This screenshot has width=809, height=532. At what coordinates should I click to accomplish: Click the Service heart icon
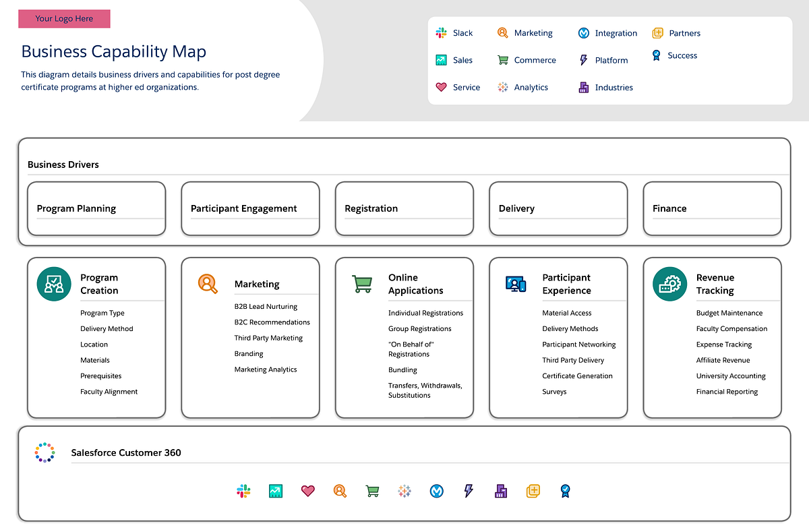442,87
